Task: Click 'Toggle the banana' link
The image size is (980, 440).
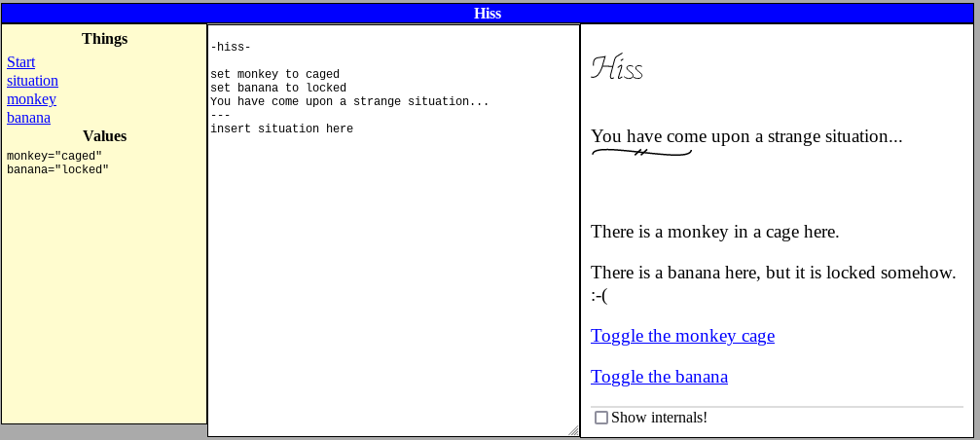Action: pos(660,377)
